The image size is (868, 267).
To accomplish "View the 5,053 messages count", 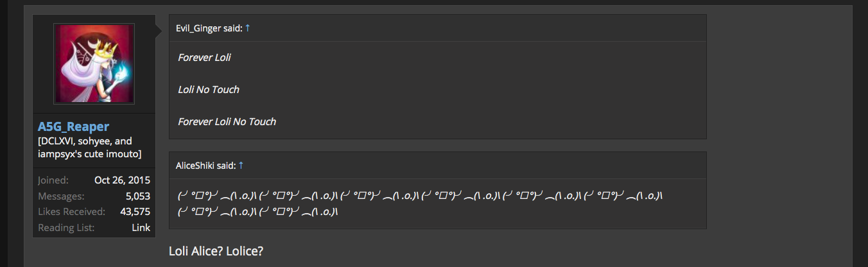I will click(138, 196).
